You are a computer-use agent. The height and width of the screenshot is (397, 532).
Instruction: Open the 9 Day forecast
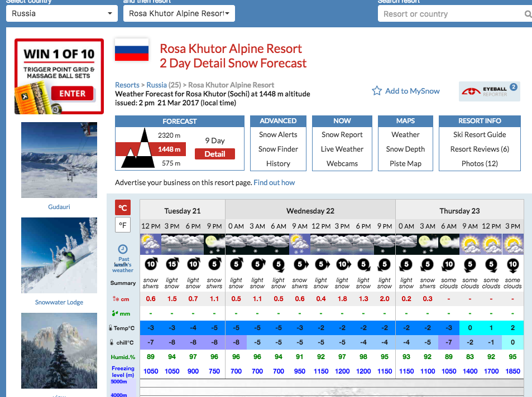coord(215,141)
